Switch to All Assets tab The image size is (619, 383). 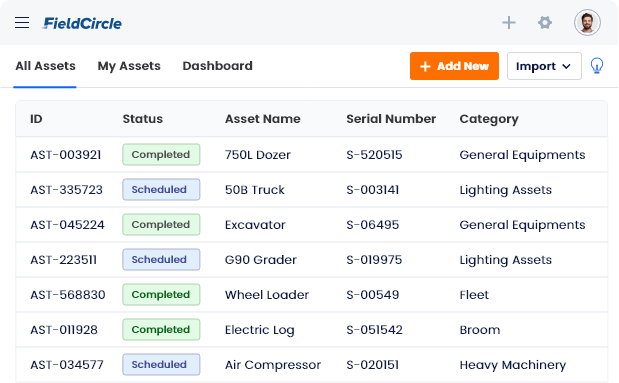pyautogui.click(x=45, y=66)
